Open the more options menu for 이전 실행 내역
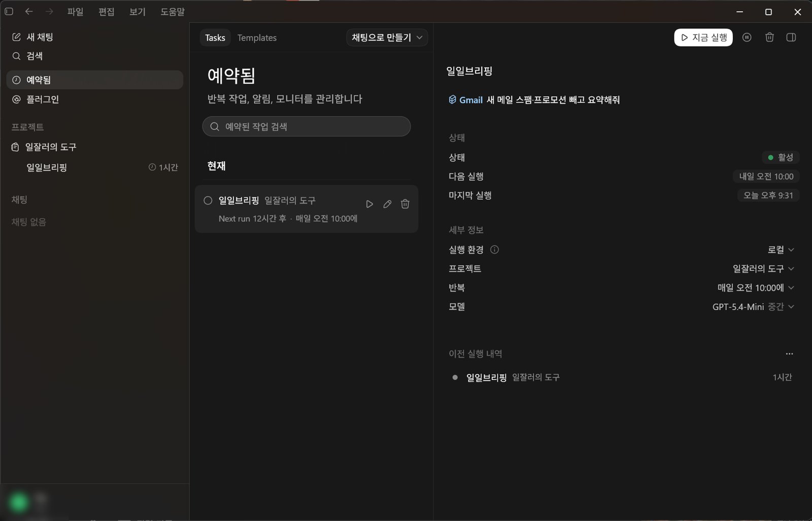812x521 pixels. click(x=789, y=354)
